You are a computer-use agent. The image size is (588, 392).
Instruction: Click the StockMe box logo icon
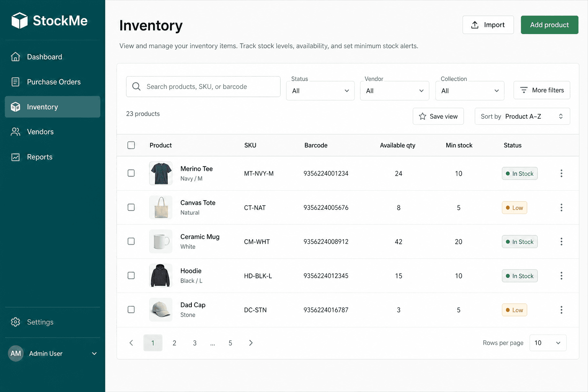tap(20, 20)
